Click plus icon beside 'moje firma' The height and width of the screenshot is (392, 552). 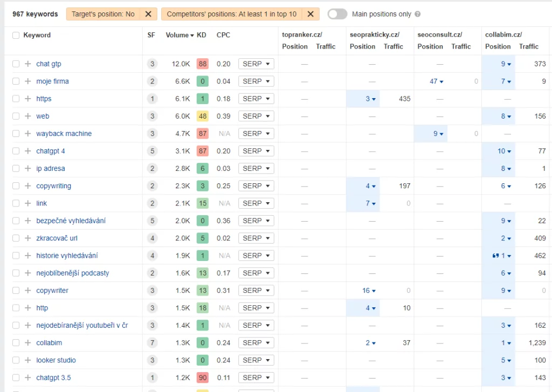coord(28,81)
